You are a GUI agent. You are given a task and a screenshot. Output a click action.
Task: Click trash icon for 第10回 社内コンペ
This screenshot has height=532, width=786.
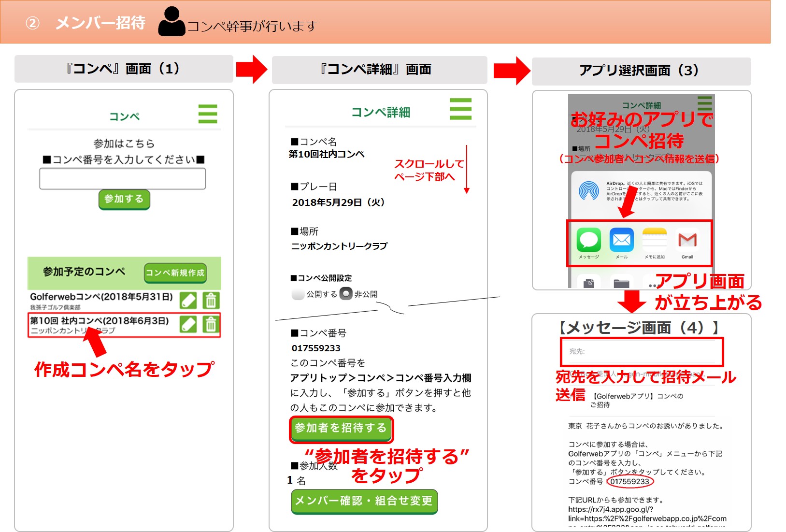click(x=211, y=324)
